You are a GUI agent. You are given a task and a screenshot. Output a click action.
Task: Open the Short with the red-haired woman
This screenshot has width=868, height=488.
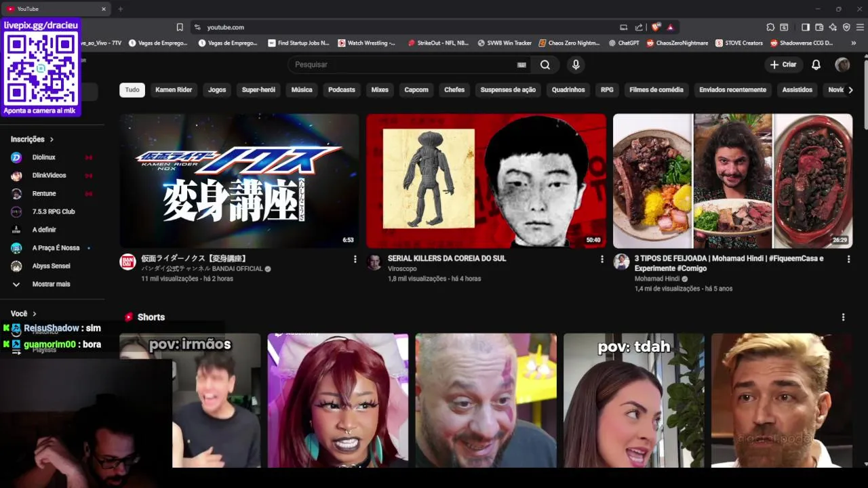(x=338, y=400)
